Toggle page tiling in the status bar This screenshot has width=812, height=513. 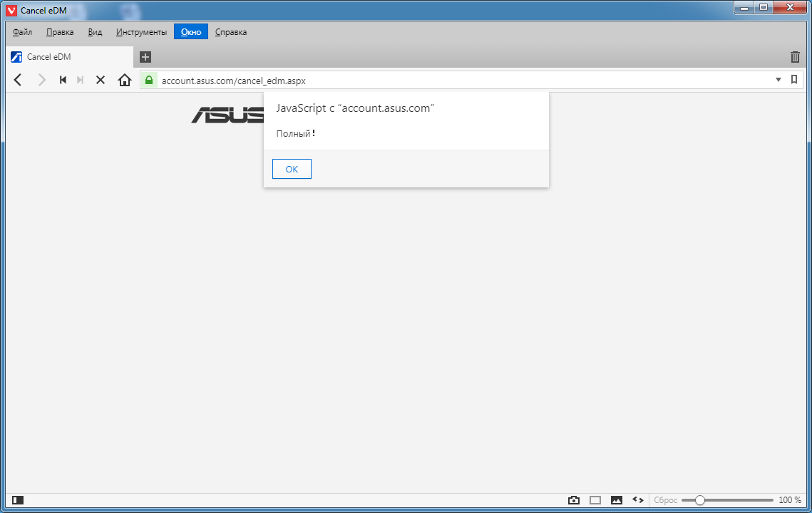tap(595, 500)
